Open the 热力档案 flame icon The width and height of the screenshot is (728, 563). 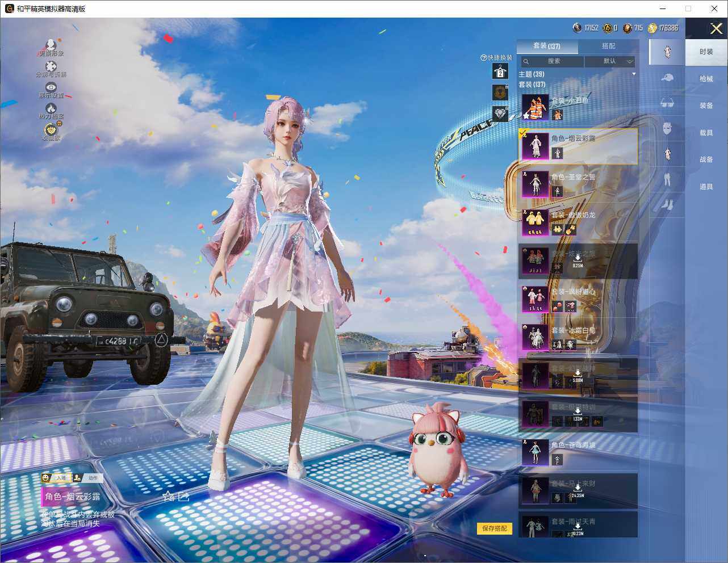coord(51,108)
